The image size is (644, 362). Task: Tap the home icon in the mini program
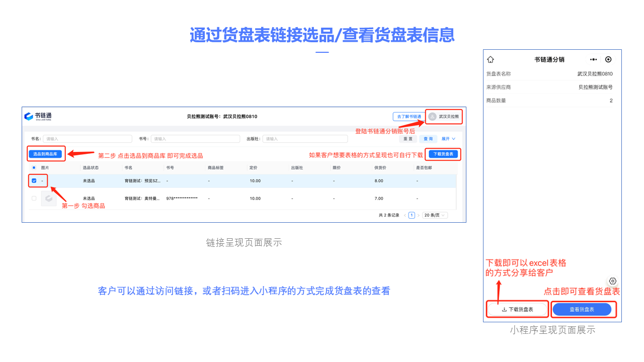pyautogui.click(x=491, y=59)
